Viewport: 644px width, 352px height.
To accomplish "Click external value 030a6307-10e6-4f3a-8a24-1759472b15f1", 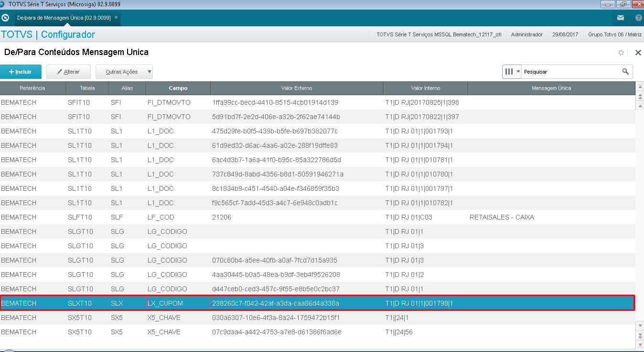I will [x=276, y=318].
